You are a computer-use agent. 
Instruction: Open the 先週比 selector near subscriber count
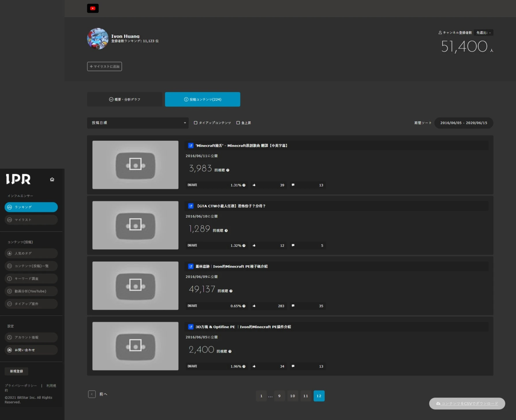pos(483,33)
